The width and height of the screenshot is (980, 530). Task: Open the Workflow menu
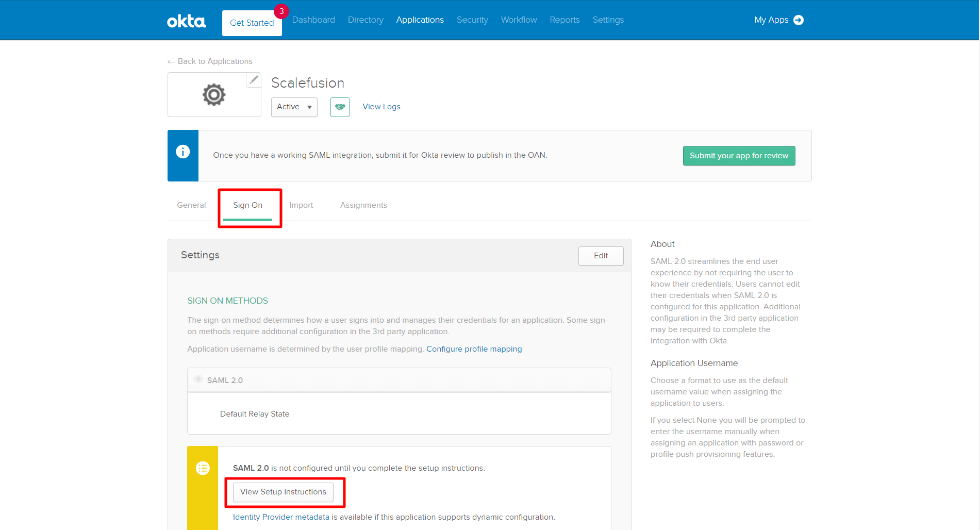pos(519,20)
